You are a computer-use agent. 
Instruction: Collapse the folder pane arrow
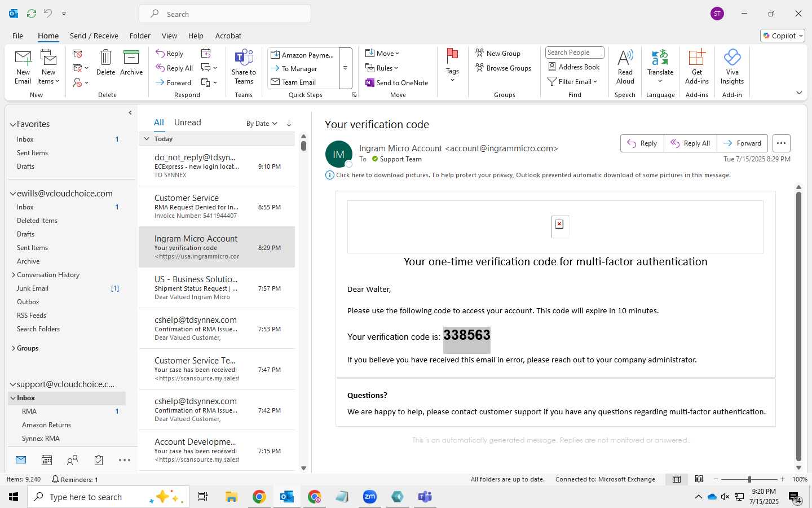130,113
